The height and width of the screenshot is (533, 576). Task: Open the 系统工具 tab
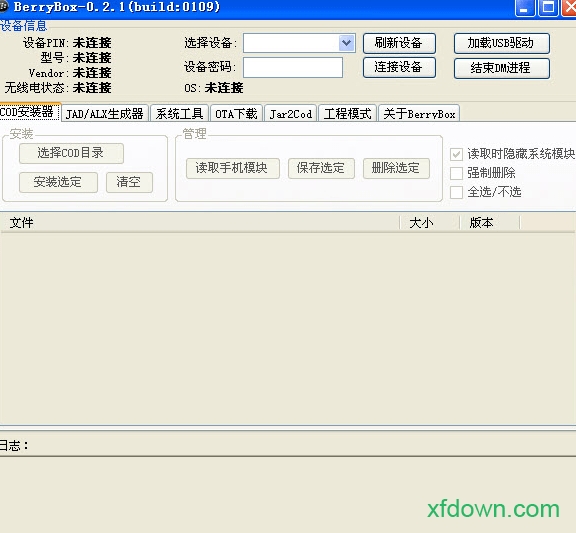point(179,114)
